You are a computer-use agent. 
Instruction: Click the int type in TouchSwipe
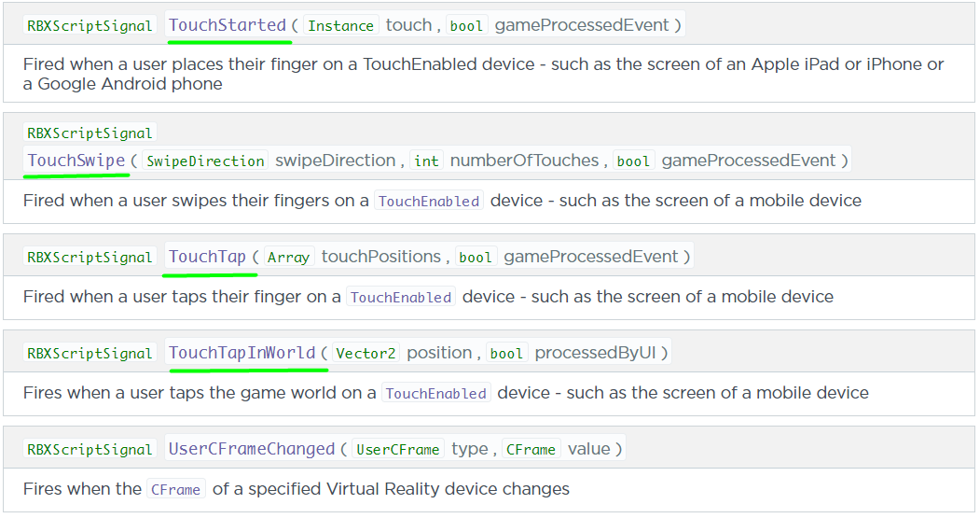(x=426, y=161)
